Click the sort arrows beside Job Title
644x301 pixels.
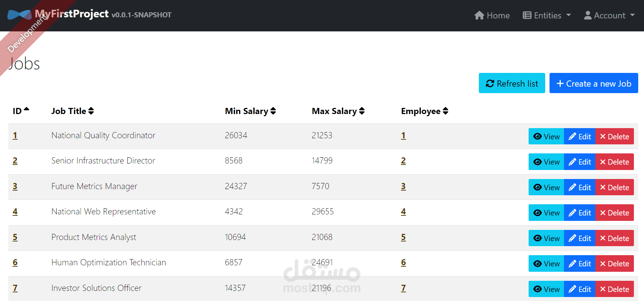click(x=91, y=111)
